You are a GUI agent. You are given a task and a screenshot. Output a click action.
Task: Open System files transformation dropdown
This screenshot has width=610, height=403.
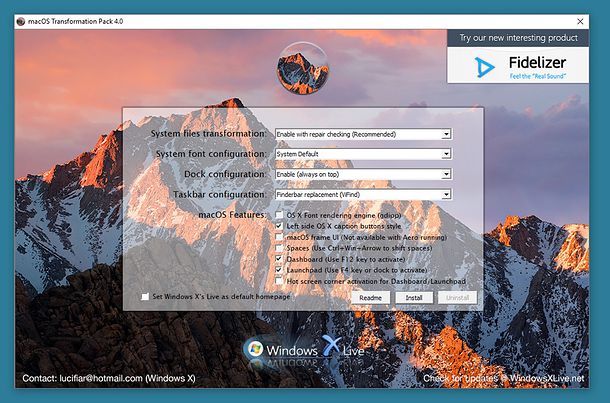pos(363,134)
